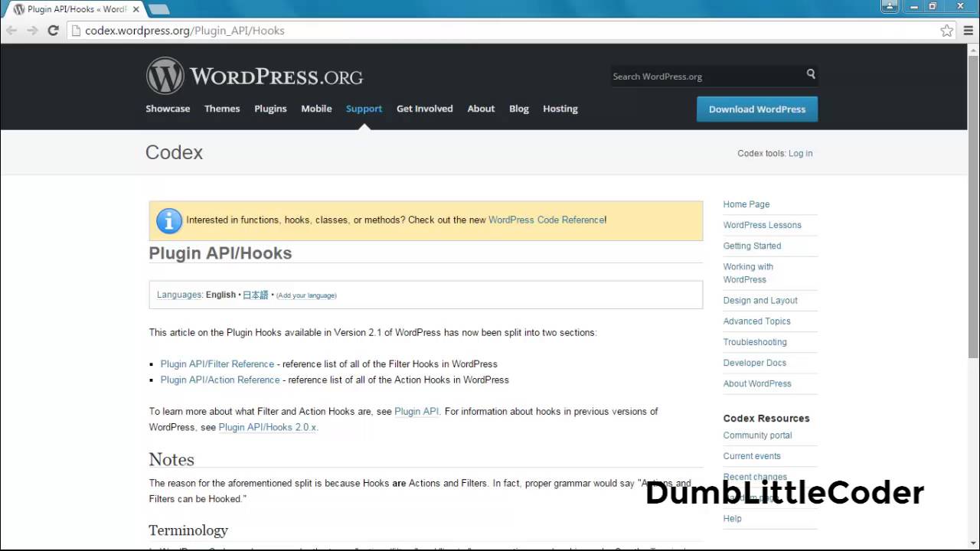Click the Chrome user profile icon
The image size is (980, 551).
tap(889, 6)
